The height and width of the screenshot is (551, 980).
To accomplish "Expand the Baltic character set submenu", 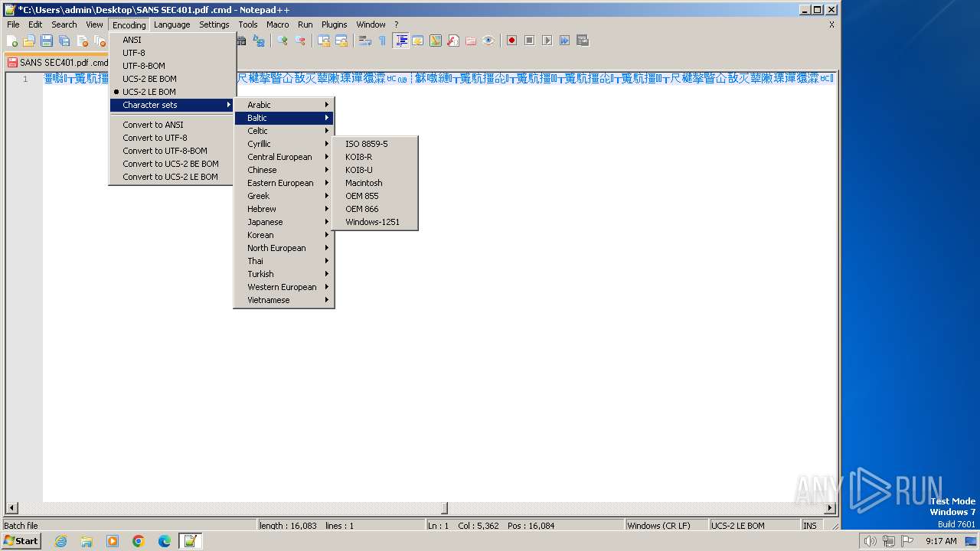I will [283, 118].
